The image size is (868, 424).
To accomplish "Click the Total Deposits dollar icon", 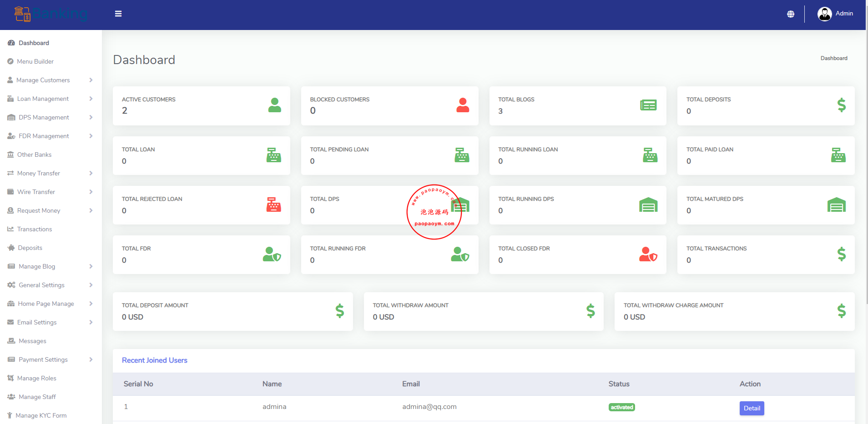I will 841,105.
